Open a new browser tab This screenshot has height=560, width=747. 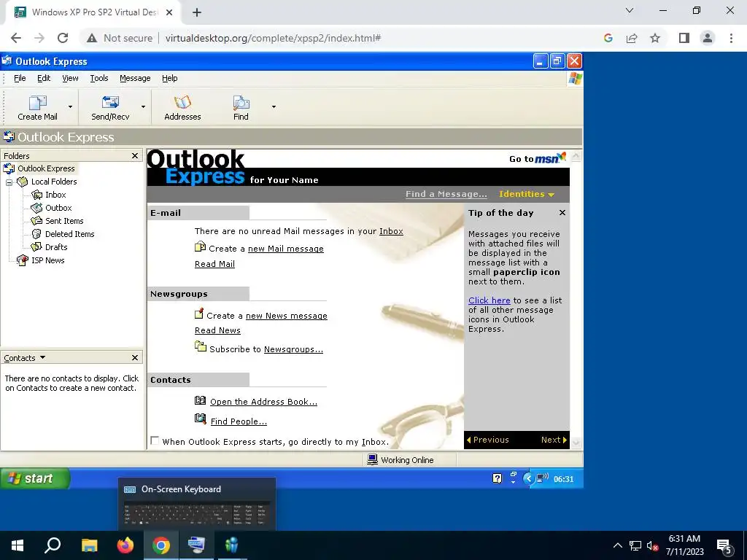(197, 12)
